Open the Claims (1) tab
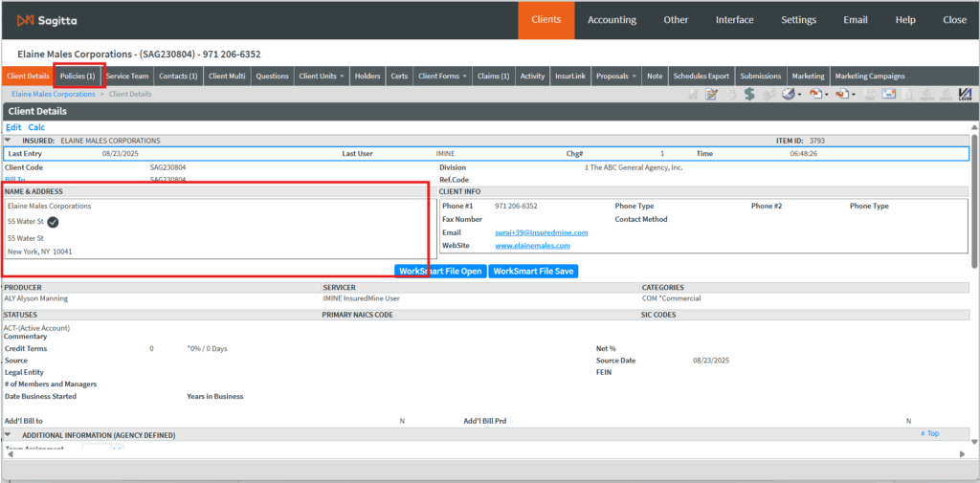Screen dimensions: 980x483 pos(494,76)
